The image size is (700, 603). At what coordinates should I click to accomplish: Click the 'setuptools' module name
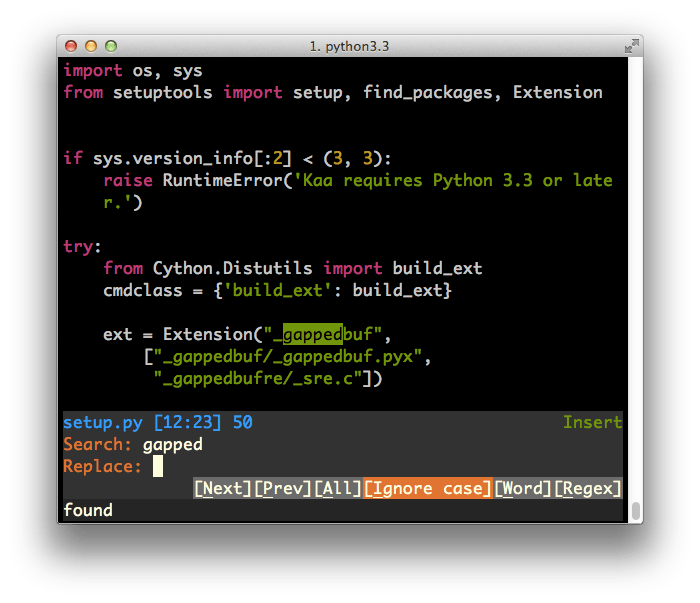click(x=162, y=92)
